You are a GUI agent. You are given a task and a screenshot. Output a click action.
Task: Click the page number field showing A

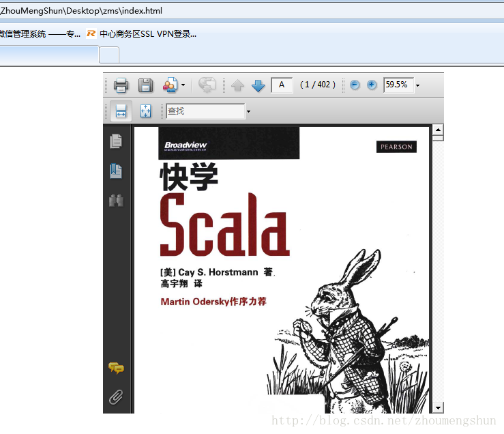[282, 85]
